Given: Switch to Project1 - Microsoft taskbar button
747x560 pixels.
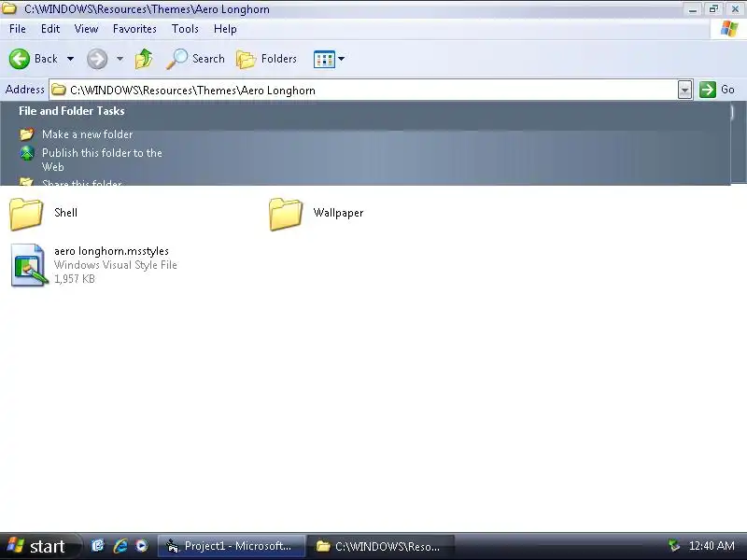Looking at the screenshot, I should 232,546.
